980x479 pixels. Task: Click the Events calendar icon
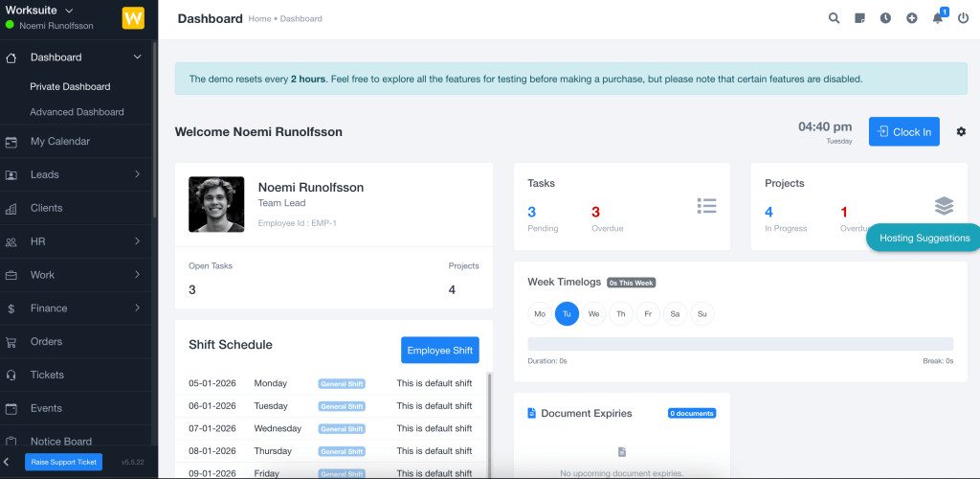click(x=11, y=408)
